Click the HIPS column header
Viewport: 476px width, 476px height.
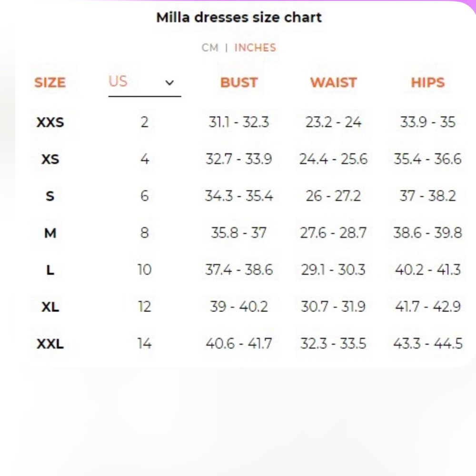tap(427, 82)
